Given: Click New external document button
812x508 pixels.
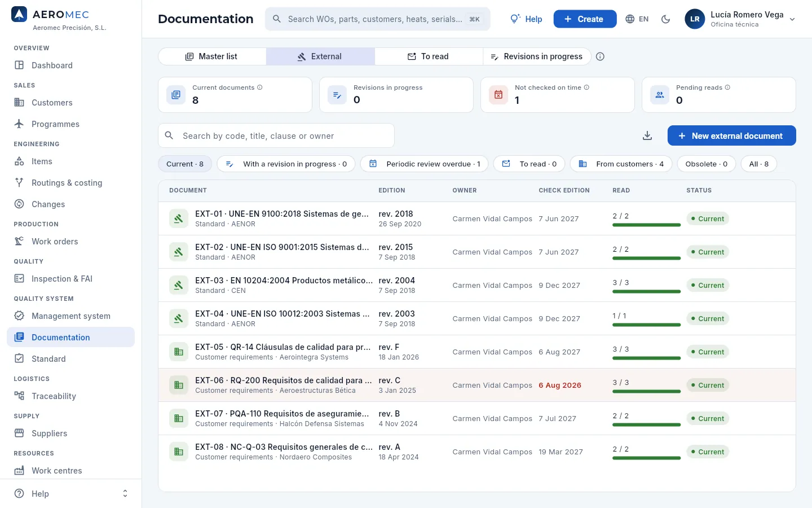Looking at the screenshot, I should click(731, 135).
